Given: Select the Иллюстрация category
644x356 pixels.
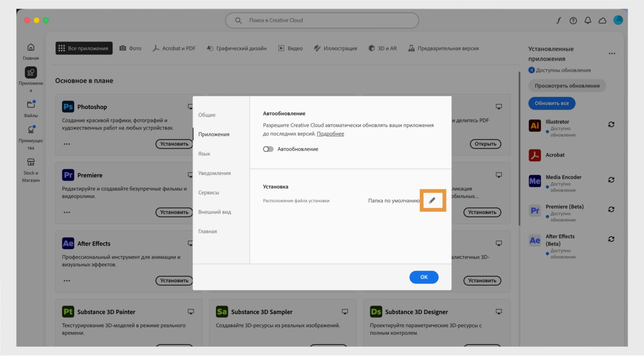Looking at the screenshot, I should pyautogui.click(x=335, y=48).
